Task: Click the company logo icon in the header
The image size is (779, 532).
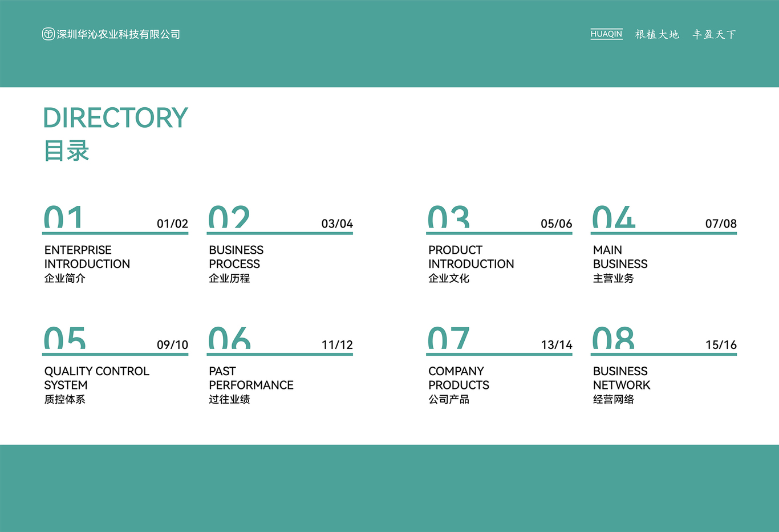Action: click(x=48, y=34)
